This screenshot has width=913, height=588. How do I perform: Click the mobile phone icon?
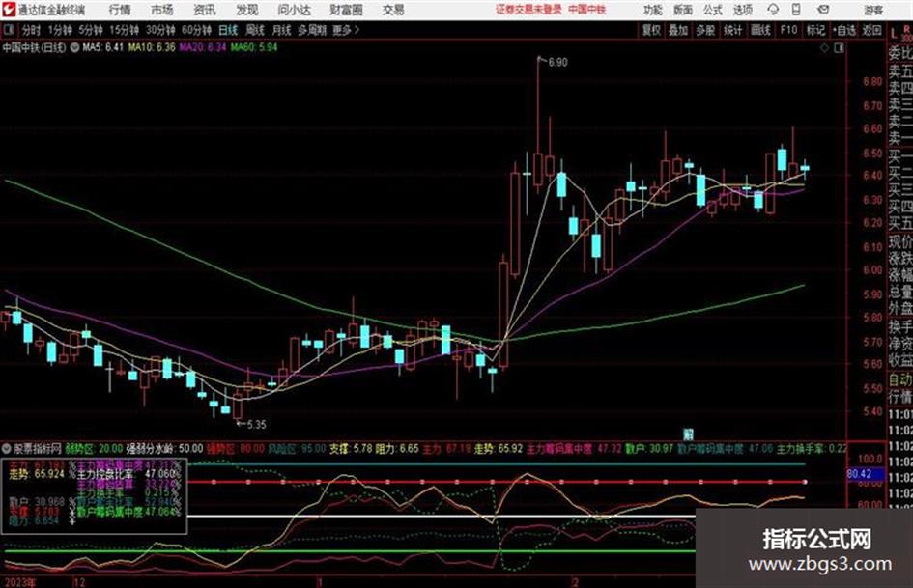tap(796, 10)
